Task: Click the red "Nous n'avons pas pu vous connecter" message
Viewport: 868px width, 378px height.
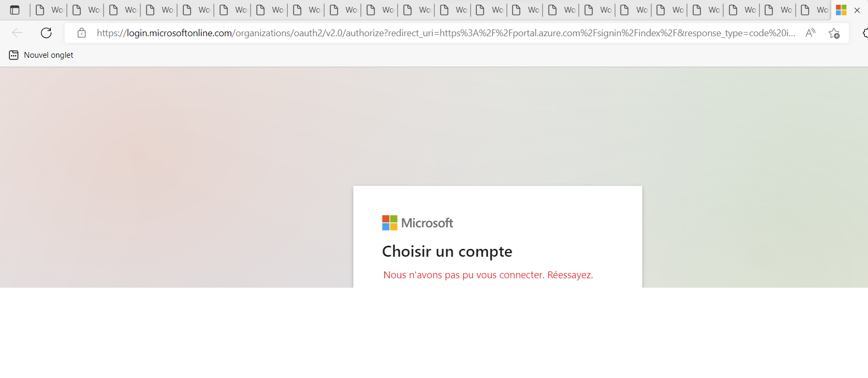Action: point(488,275)
